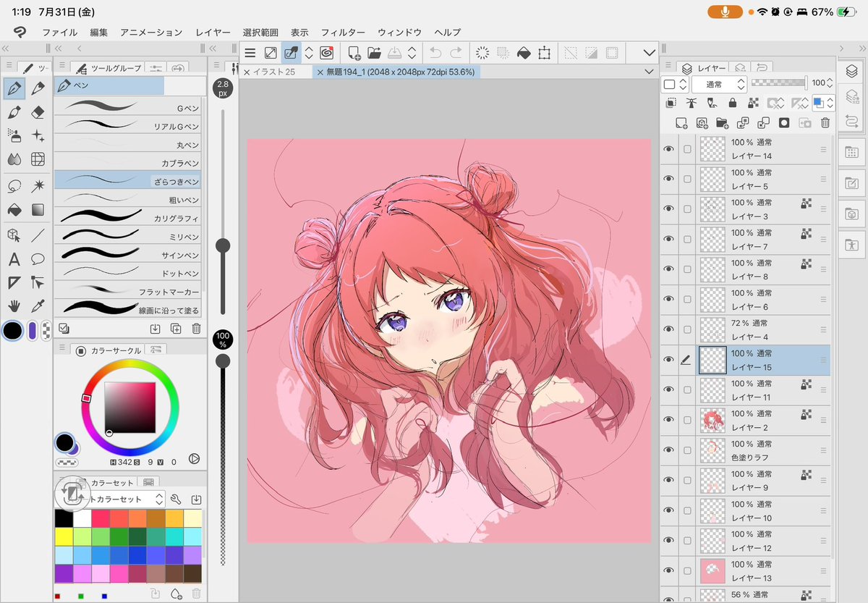The width and height of the screenshot is (868, 603).
Task: Select the Eraser tool
Action: pos(38,112)
